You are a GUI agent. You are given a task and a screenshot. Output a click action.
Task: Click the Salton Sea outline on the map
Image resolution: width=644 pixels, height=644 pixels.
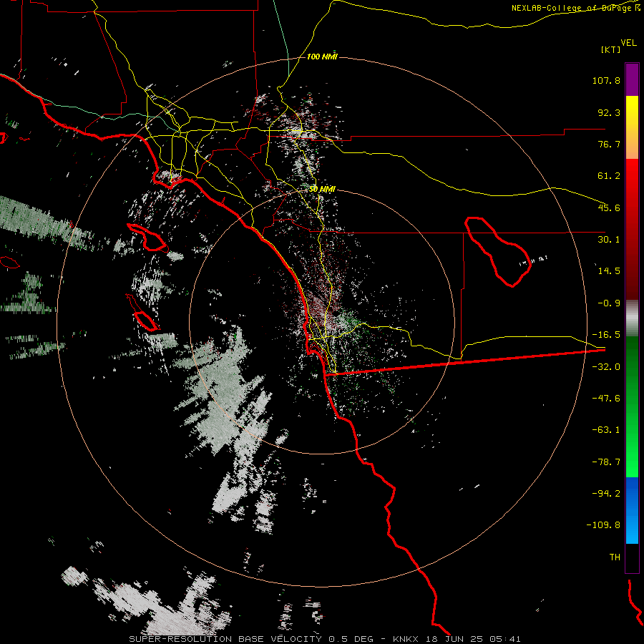[x=498, y=251]
